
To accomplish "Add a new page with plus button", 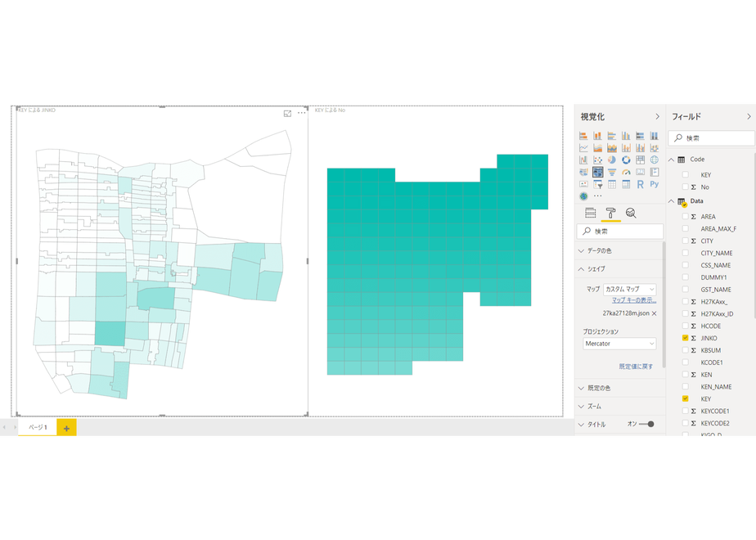I will click(x=66, y=428).
